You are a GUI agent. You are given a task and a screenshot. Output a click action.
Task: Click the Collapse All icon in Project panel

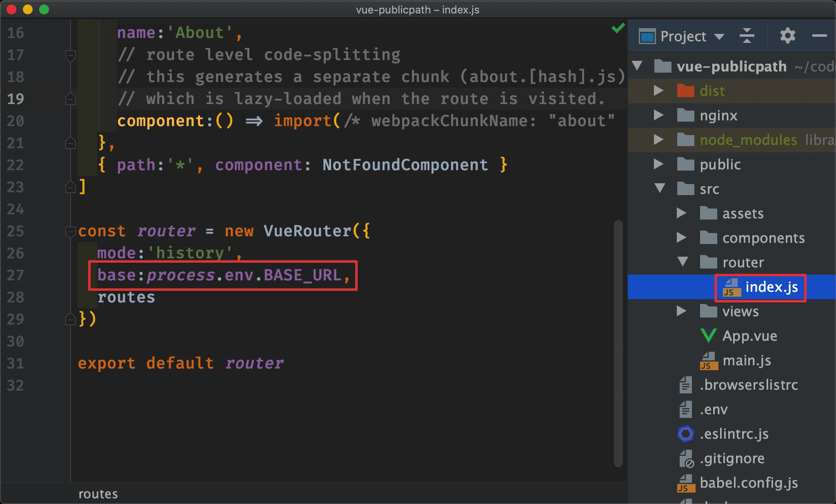coord(747,36)
